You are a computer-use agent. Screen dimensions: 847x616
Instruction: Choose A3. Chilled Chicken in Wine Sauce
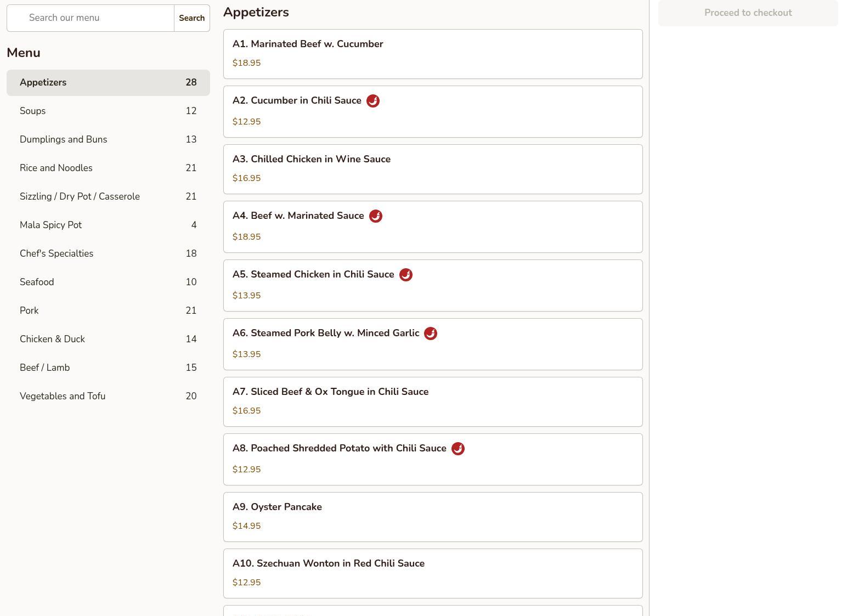tap(432, 169)
